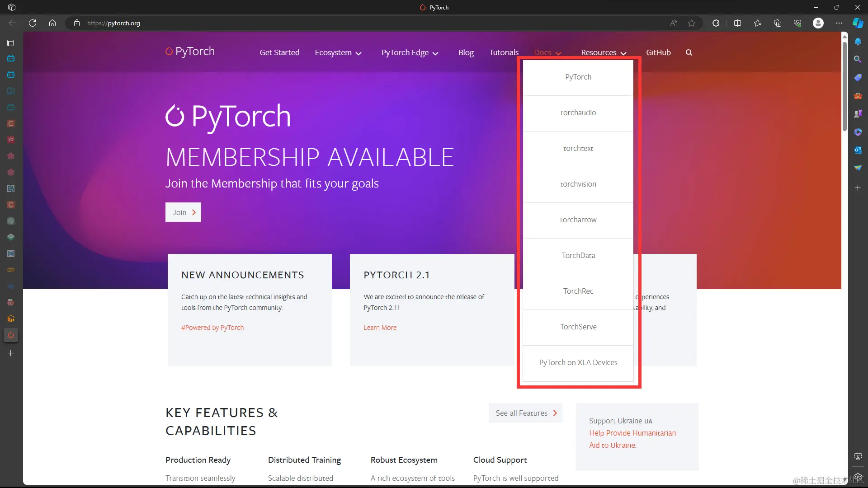Select TorchServe from Docs menu
Screen dimensions: 868x488
[x=578, y=327]
